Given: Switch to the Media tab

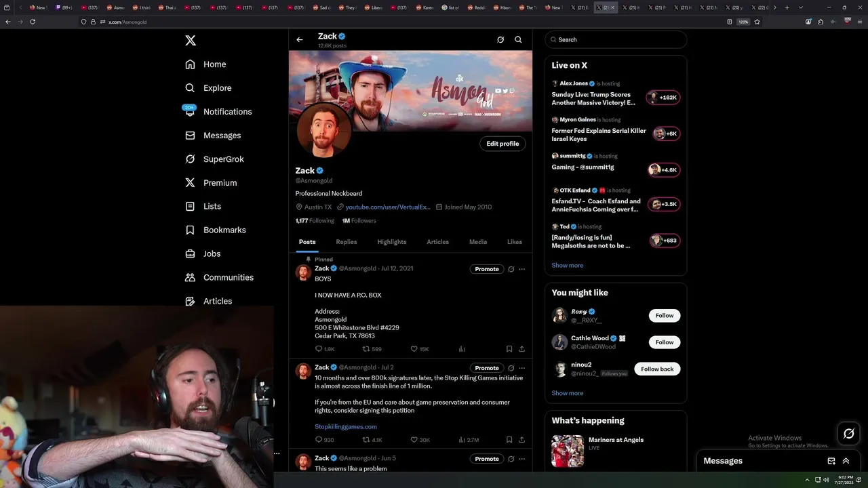Looking at the screenshot, I should point(478,242).
